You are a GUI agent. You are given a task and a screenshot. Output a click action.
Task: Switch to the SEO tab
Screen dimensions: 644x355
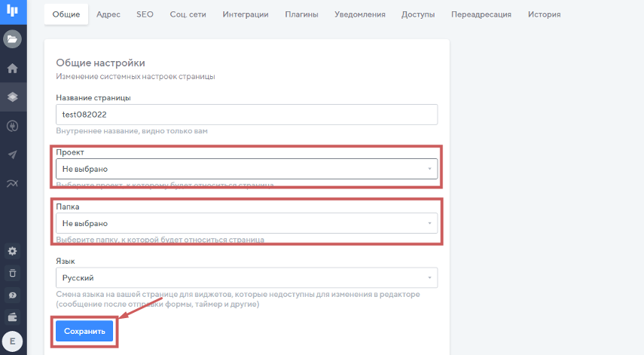145,14
